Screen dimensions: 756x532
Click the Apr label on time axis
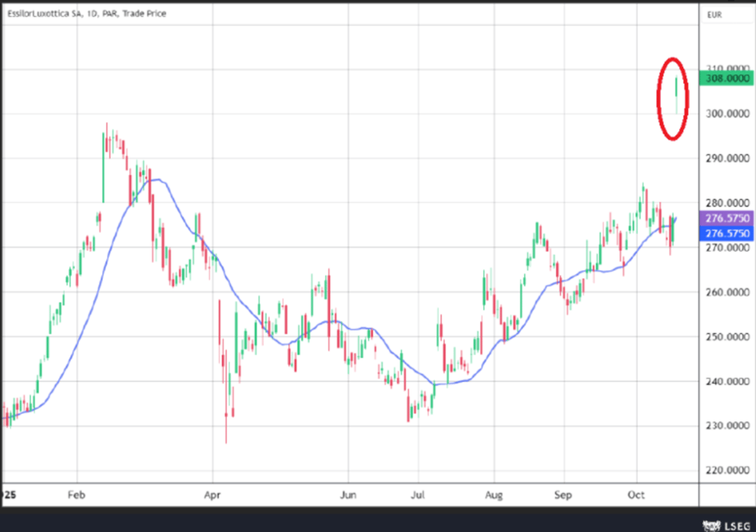(212, 495)
